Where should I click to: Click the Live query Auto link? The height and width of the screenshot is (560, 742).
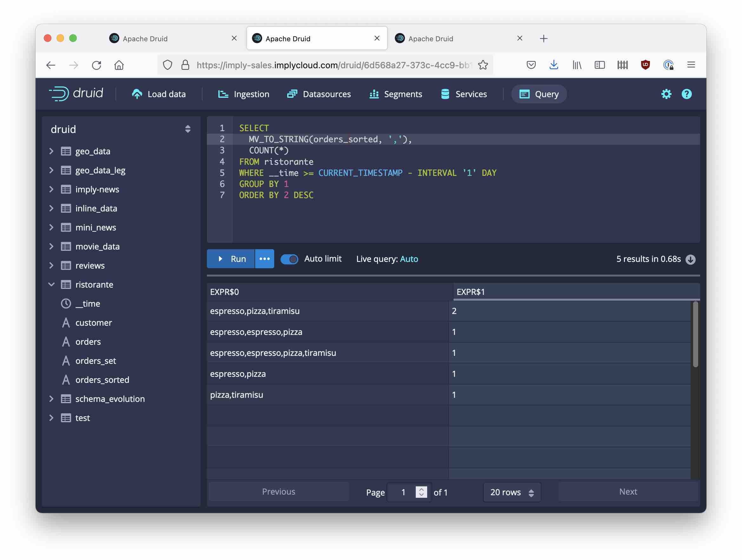click(x=409, y=259)
